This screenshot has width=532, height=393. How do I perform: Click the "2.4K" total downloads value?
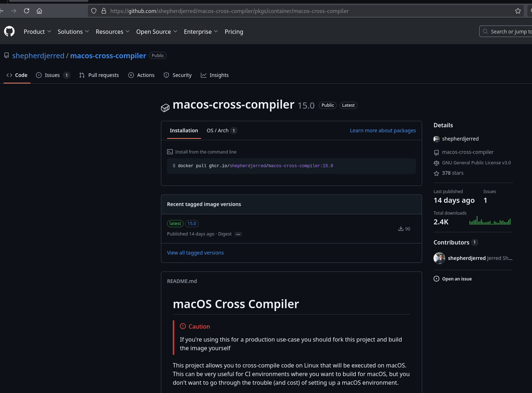pos(441,222)
